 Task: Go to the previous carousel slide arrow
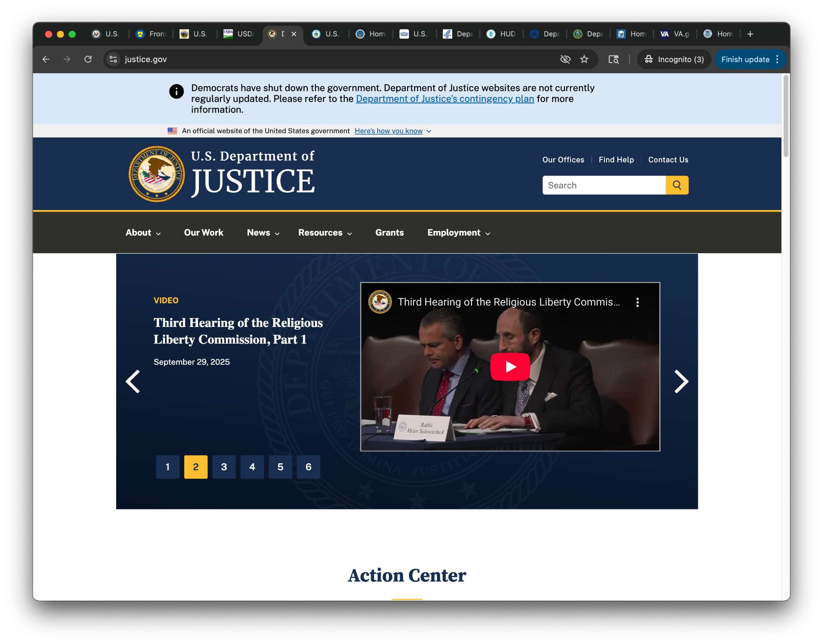[133, 381]
